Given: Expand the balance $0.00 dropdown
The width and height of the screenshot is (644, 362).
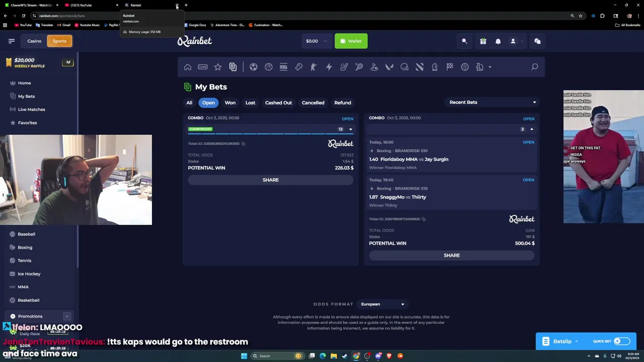Looking at the screenshot, I should tap(316, 41).
